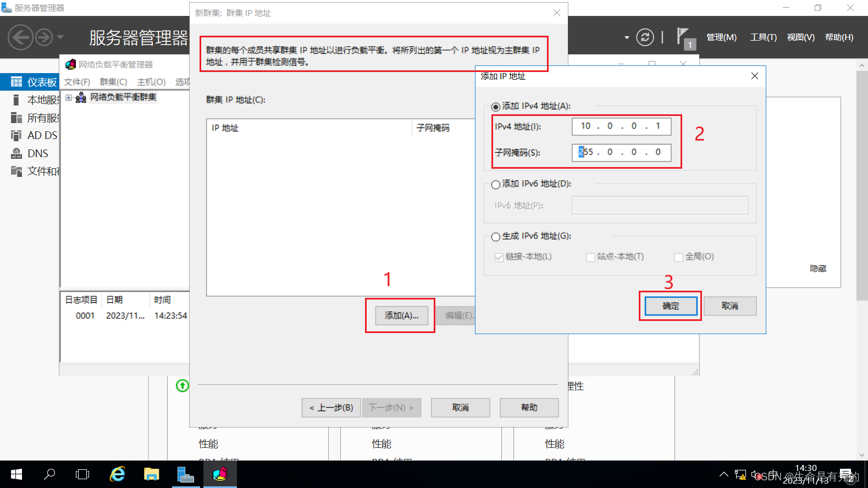This screenshot has height=488, width=868.
Task: Close the Add IP address dialog
Action: tap(754, 76)
